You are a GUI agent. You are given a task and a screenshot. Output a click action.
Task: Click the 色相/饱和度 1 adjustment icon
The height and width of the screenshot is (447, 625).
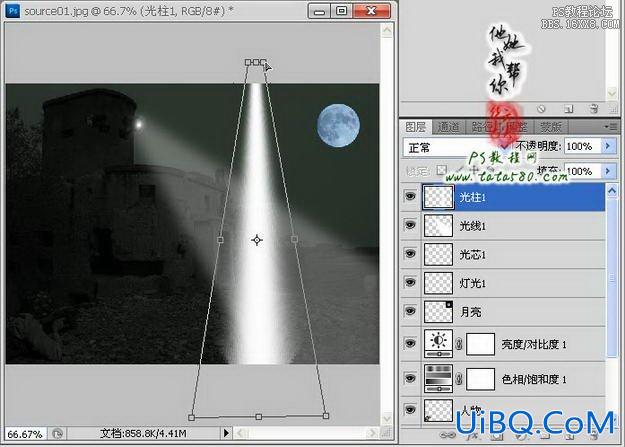tap(438, 378)
